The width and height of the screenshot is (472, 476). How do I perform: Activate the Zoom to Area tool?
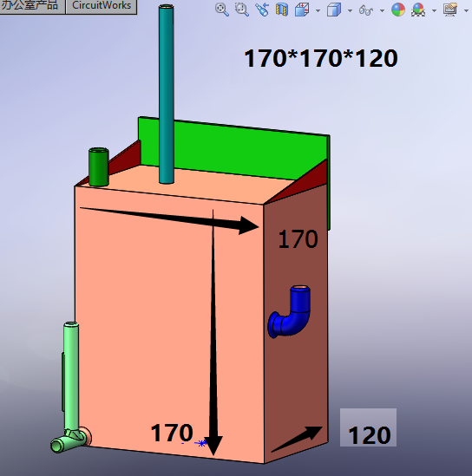coord(242,10)
